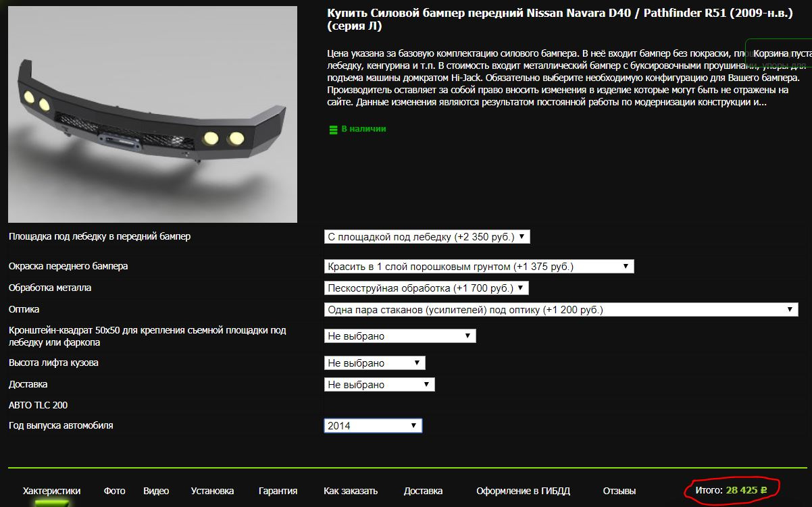This screenshot has height=507, width=812.
Task: Go to the 'Как заказать' tab
Action: 351,491
